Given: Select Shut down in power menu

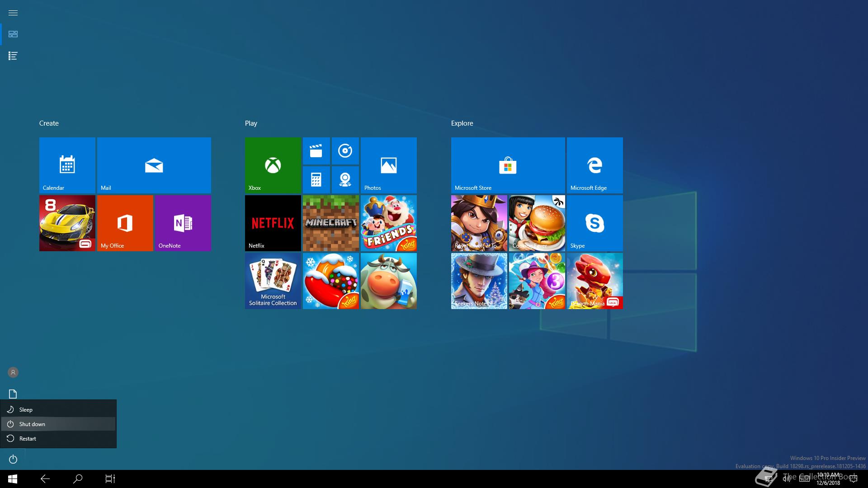Looking at the screenshot, I should 58,424.
